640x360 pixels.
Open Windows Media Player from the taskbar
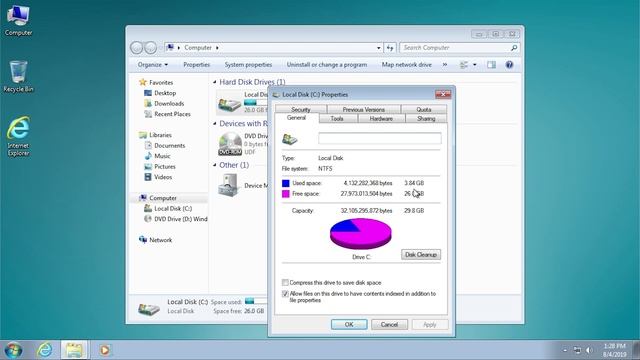coord(104,350)
